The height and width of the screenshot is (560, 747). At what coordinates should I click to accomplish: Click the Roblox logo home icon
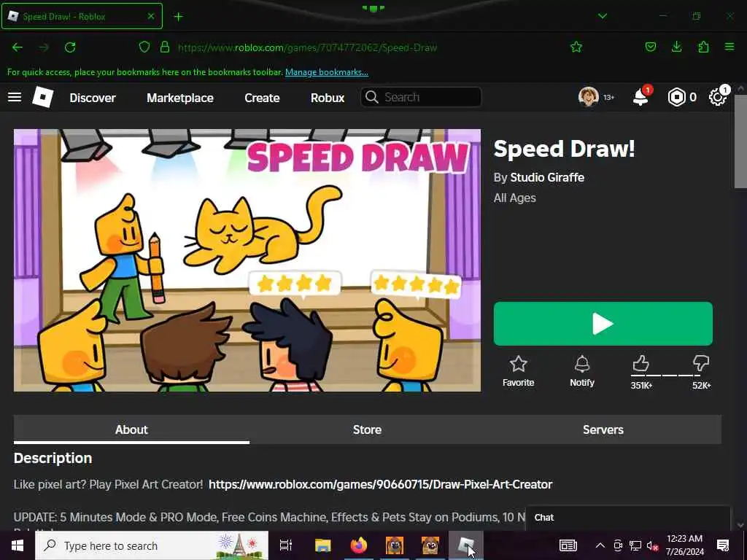tap(42, 97)
